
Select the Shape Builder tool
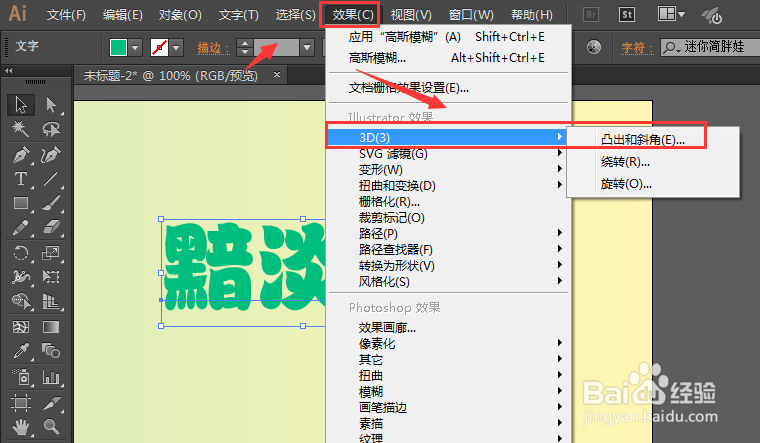click(x=21, y=301)
